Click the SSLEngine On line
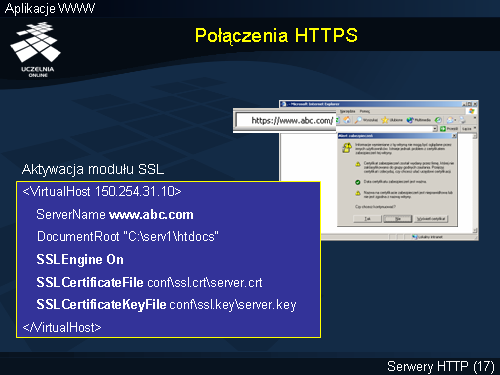Image resolution: width=500 pixels, height=375 pixels. click(80, 259)
